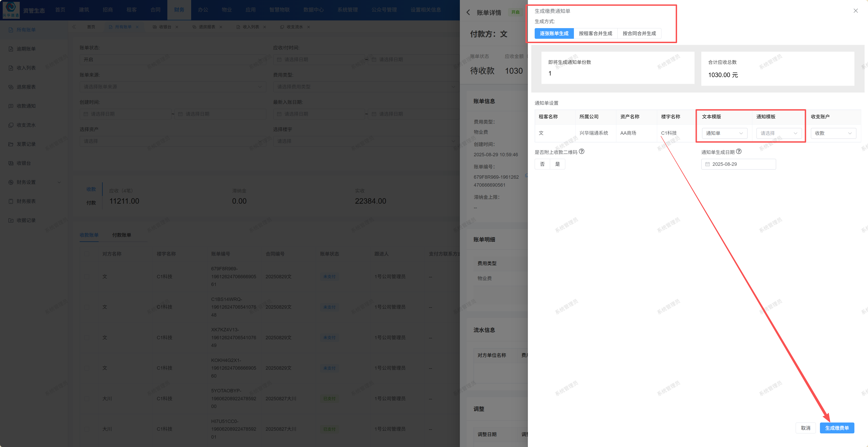Click help icon next to 是否附上收款二维码
This screenshot has height=447, width=868.
582,152
